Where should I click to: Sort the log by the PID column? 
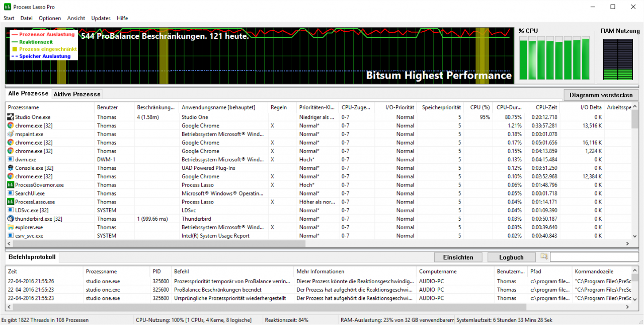pos(161,271)
